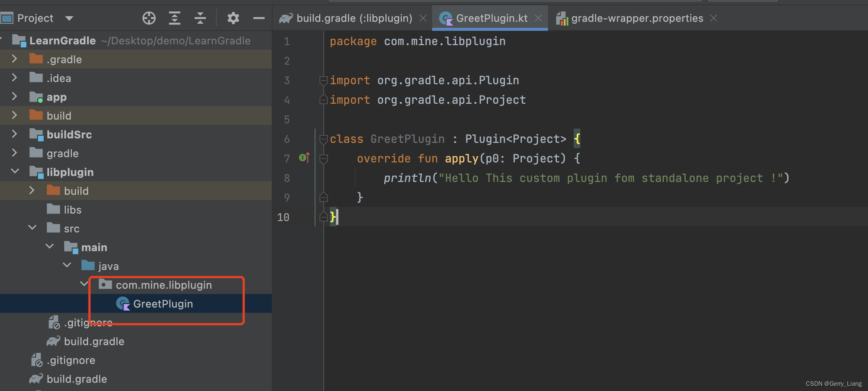
Task: Expand the buildSrc module
Action: click(x=14, y=134)
